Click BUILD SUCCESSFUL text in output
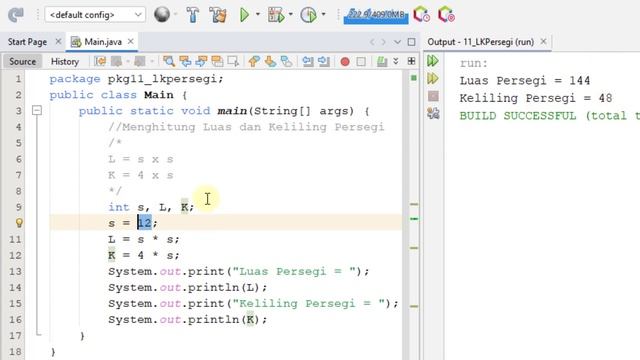This screenshot has width=640, height=360. [x=518, y=116]
